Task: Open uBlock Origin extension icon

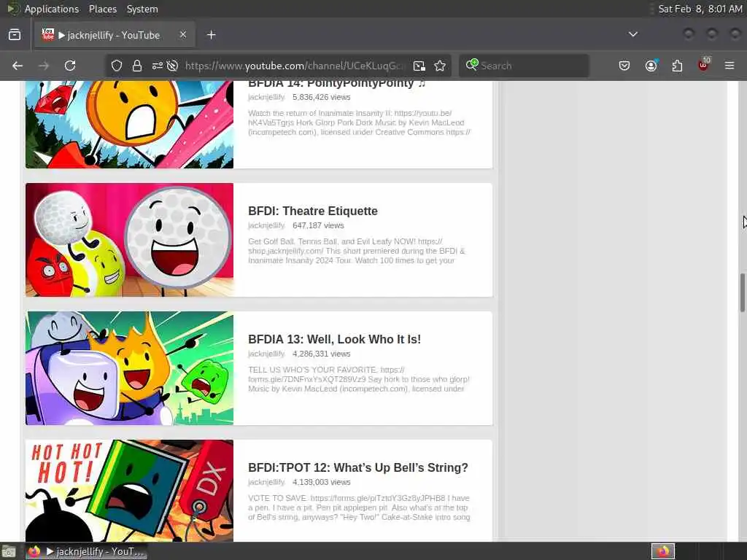Action: [x=704, y=65]
